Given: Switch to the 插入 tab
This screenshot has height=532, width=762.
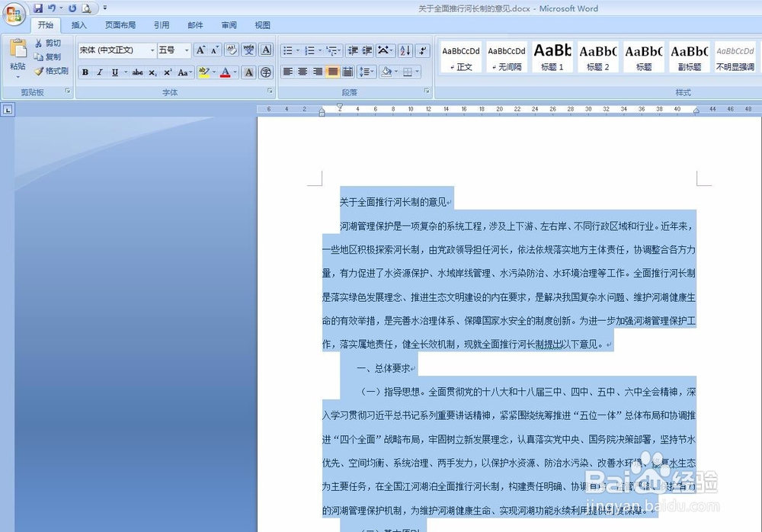Looking at the screenshot, I should tap(78, 25).
